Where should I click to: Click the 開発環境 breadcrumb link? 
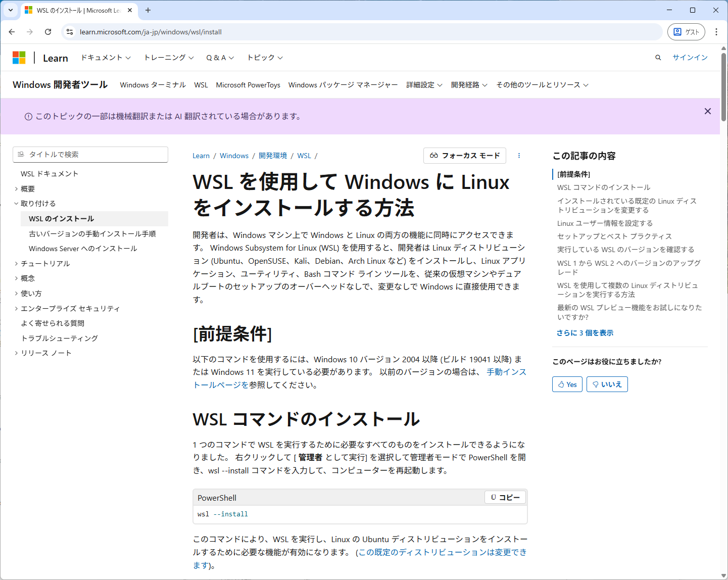pos(273,156)
